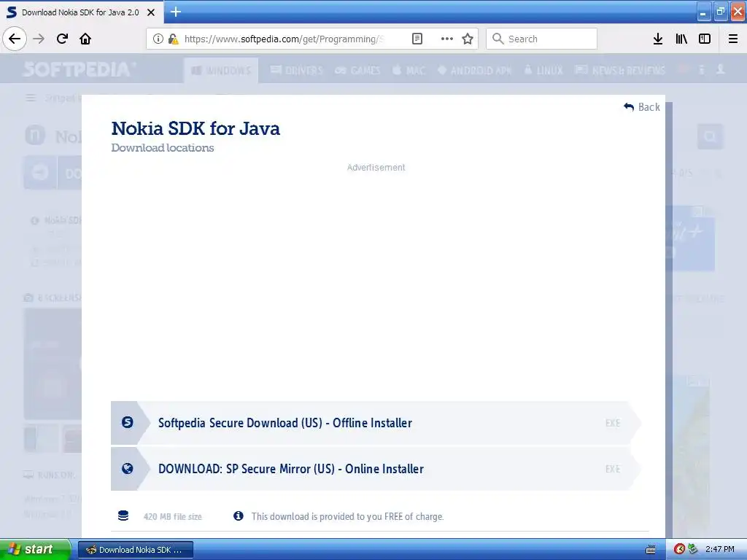Click the Windows Start button
Screen dimensions: 747x560
point(35,549)
